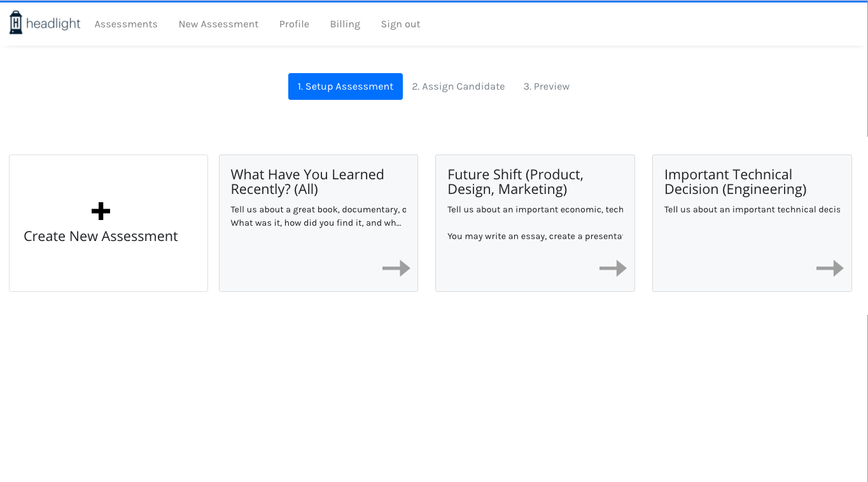Select the Setup Assessment step tab
Screen dimensions: 868x482
click(346, 86)
